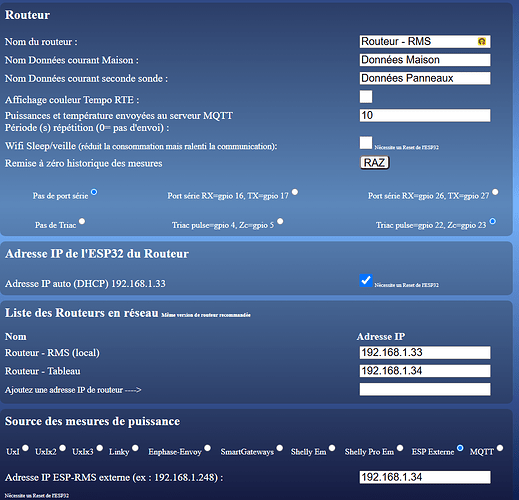Click the password manager icon in router name field
The height and width of the screenshot is (500, 519).
tap(481, 41)
